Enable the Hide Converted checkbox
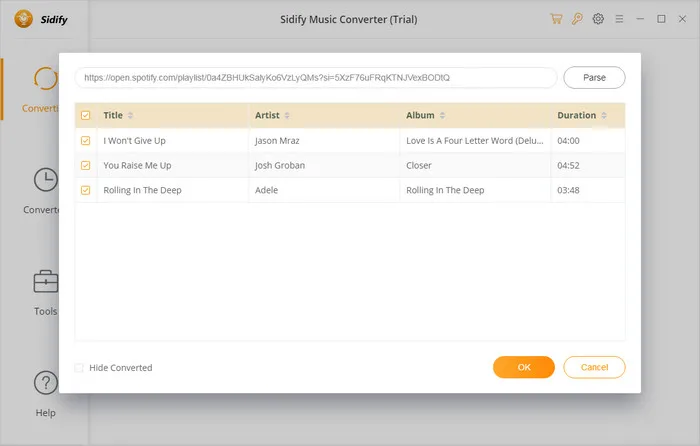 80,368
